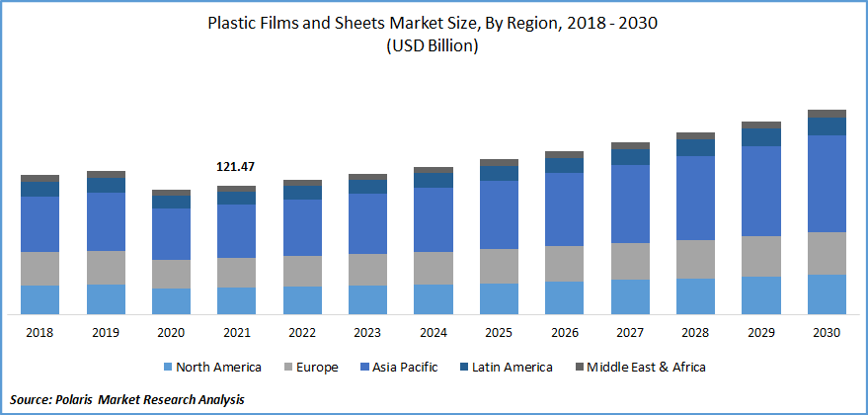Click the 2022 axis label

[302, 333]
